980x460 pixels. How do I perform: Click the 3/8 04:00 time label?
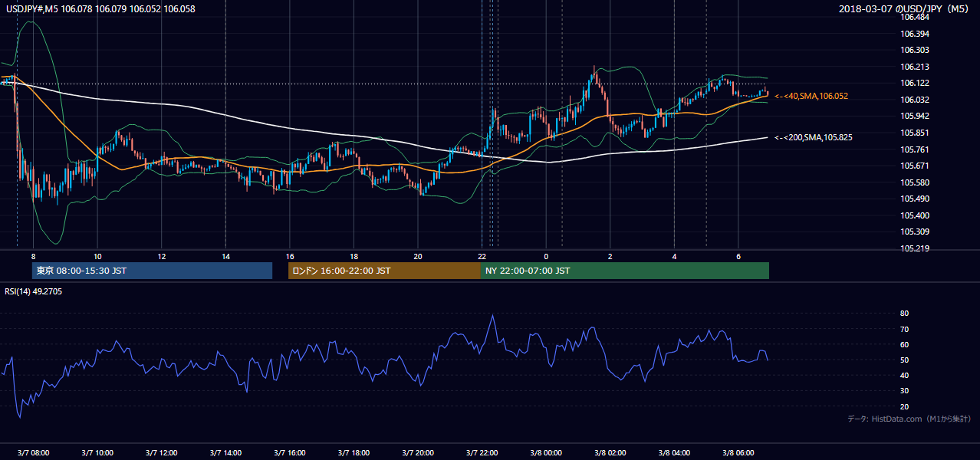coord(674,453)
